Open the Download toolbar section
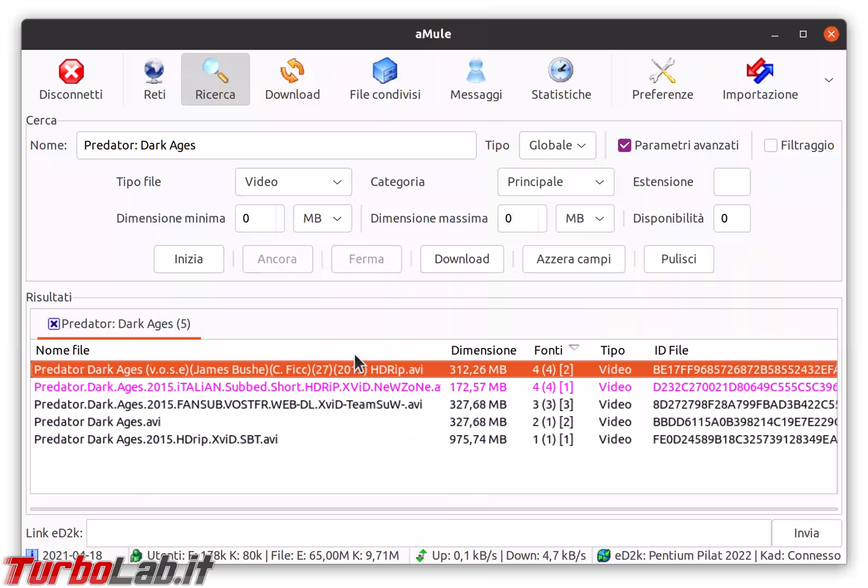 292,79
